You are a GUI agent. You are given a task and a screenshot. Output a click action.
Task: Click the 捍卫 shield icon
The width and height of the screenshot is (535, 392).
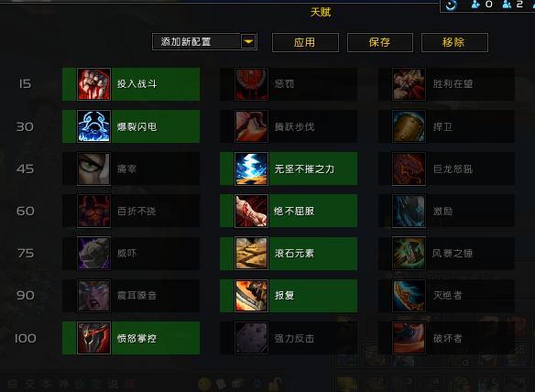click(409, 126)
